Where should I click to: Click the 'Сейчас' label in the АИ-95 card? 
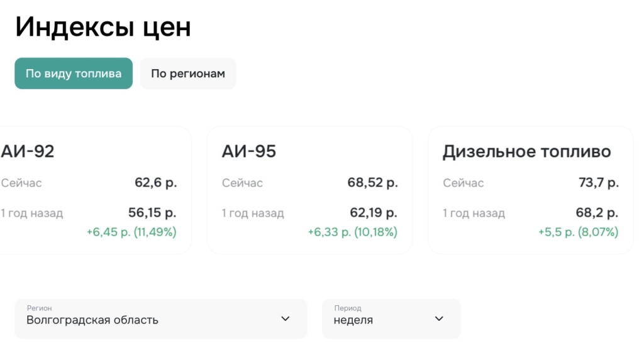[242, 183]
